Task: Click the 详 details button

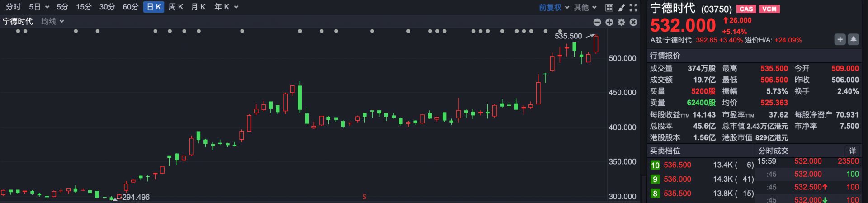Action: pos(852,151)
